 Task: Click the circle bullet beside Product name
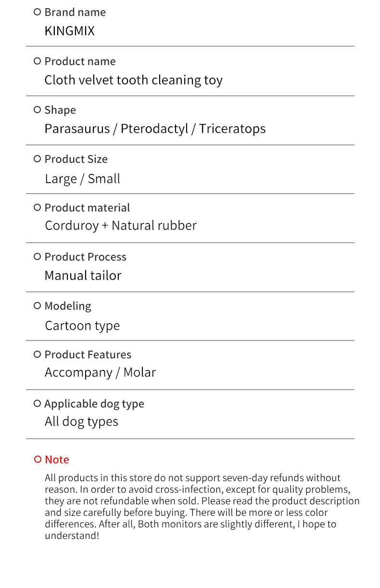[x=38, y=61]
